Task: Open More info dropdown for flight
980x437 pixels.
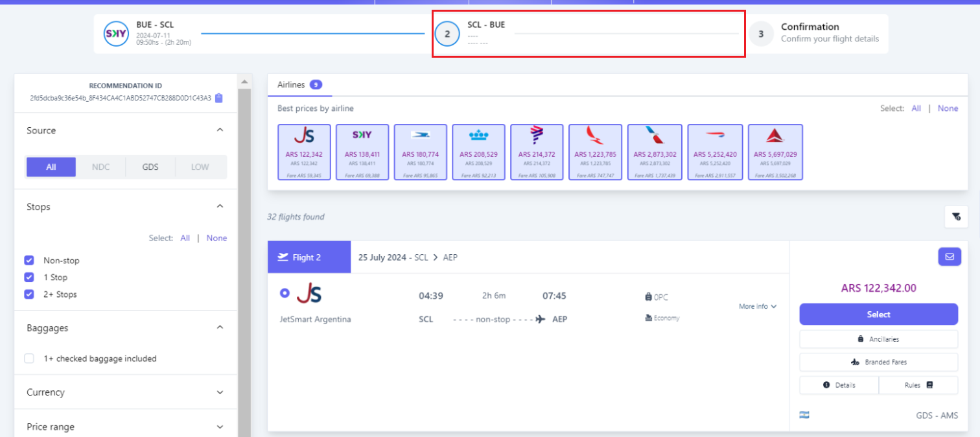Action: coord(757,306)
